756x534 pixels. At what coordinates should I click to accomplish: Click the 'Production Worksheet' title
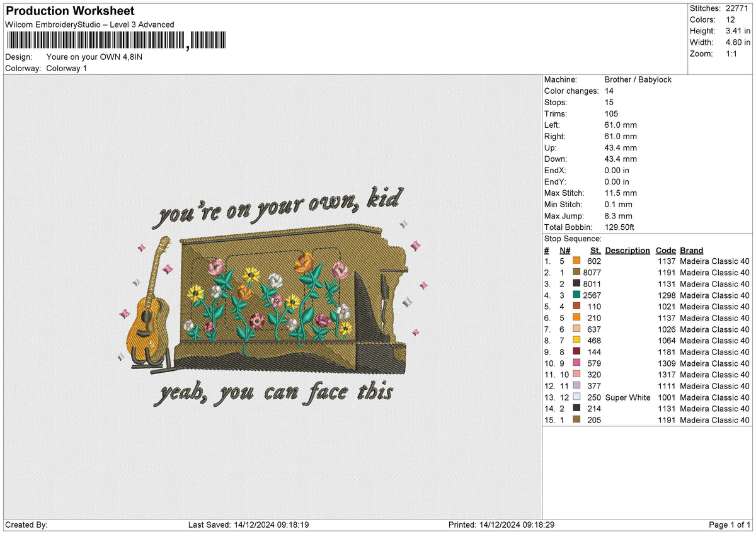tap(69, 11)
